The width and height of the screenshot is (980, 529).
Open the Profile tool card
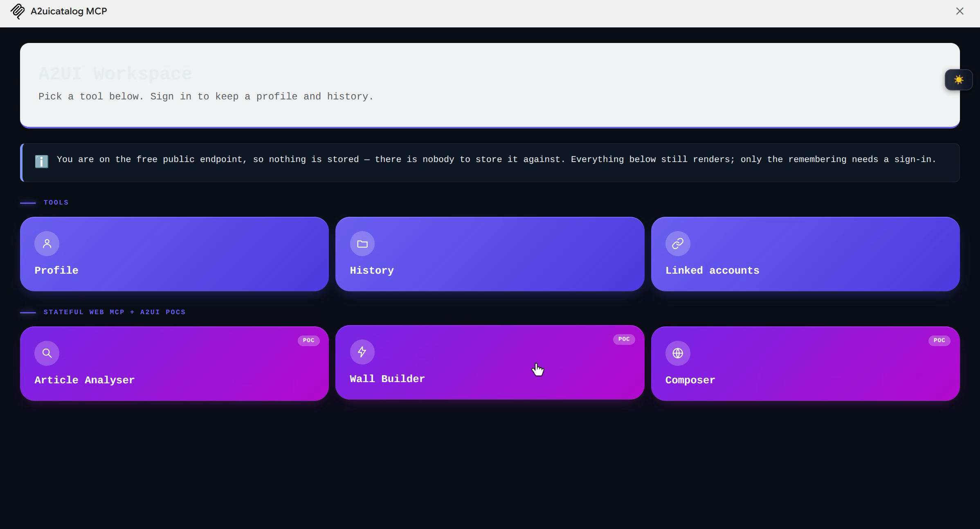pyautogui.click(x=174, y=254)
